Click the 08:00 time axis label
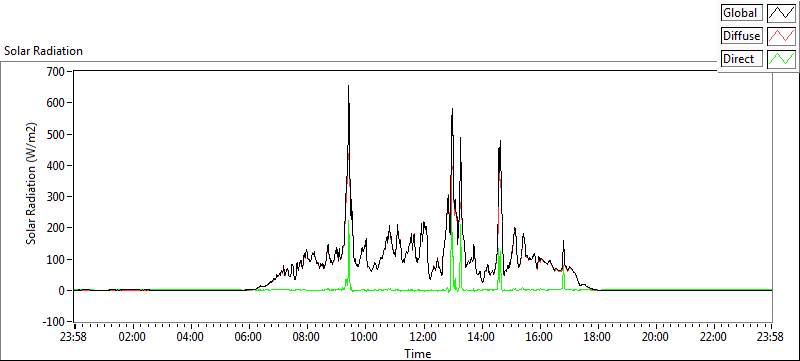Viewport: 800px width, 361px height. pyautogui.click(x=307, y=337)
